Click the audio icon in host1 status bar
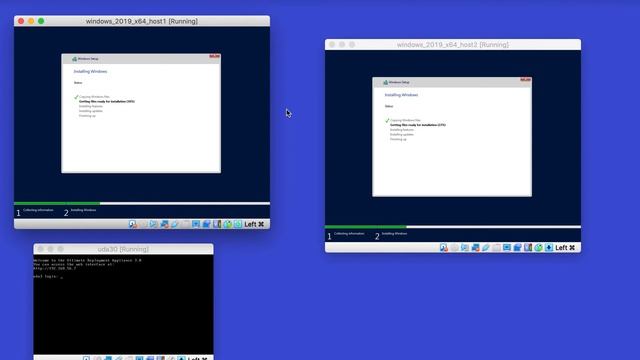The width and height of the screenshot is (640, 360). coord(153,224)
